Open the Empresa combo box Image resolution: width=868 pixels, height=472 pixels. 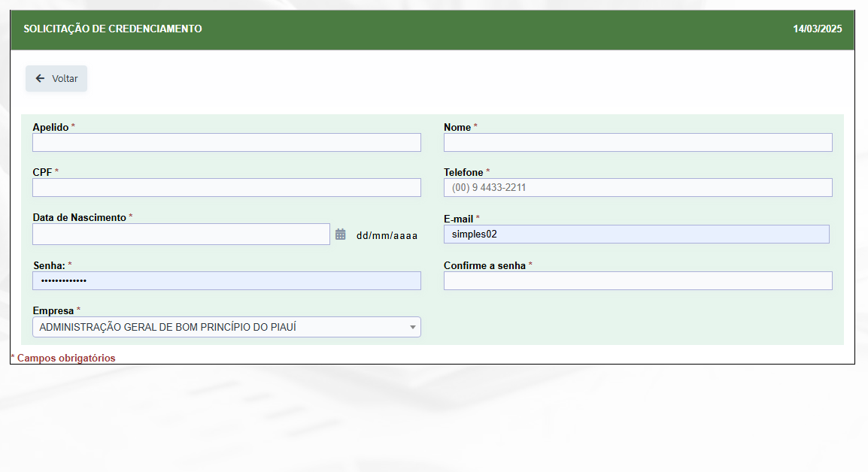tap(226, 327)
